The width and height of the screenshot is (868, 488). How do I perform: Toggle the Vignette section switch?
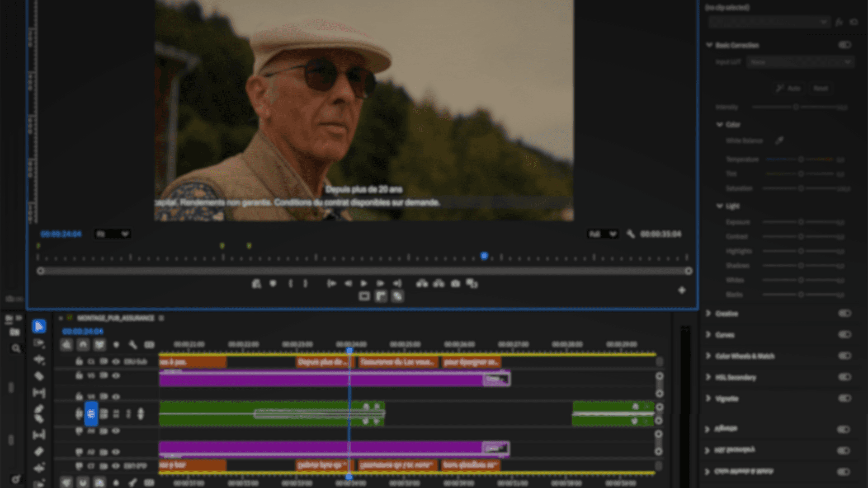coord(844,398)
